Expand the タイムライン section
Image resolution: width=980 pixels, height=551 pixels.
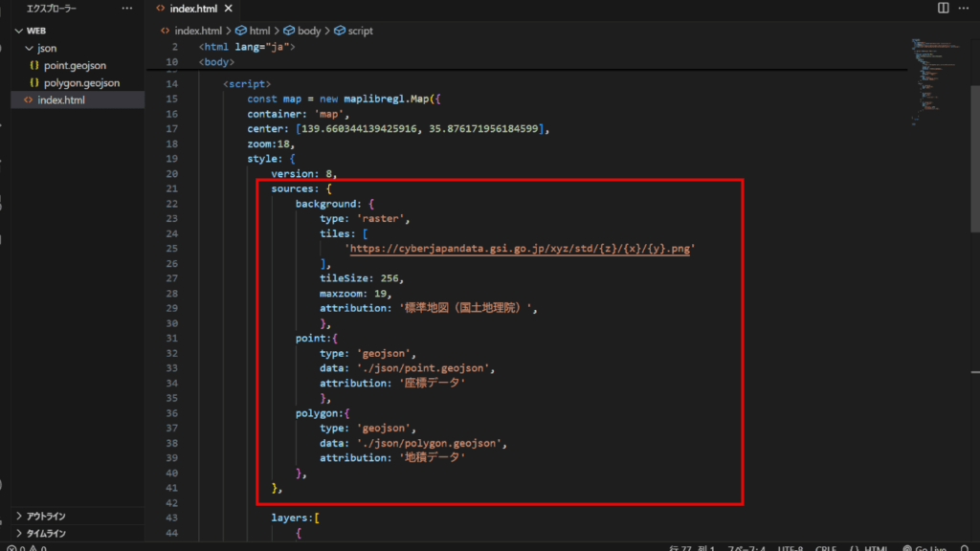[46, 533]
